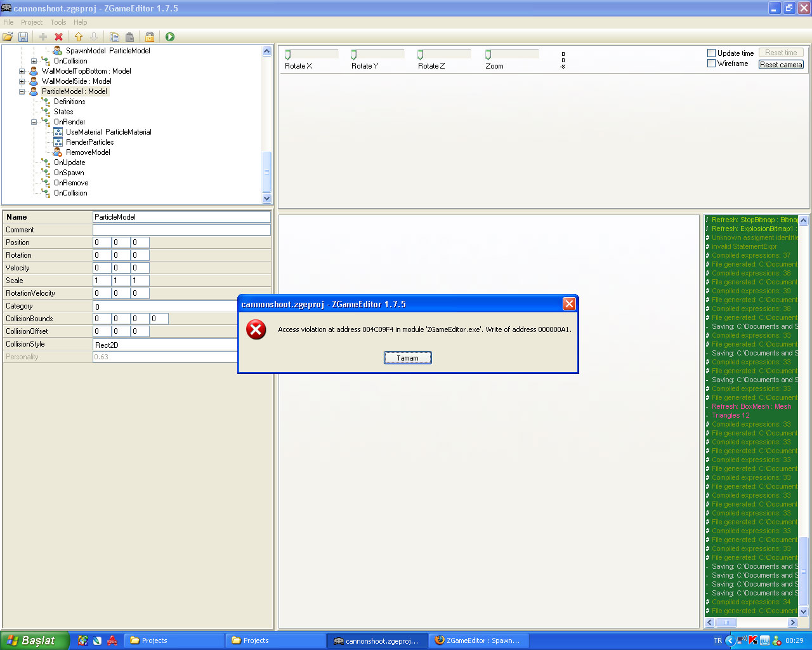This screenshot has height=650, width=812.
Task: Expand the WallModelSide tree node
Action: (22, 81)
